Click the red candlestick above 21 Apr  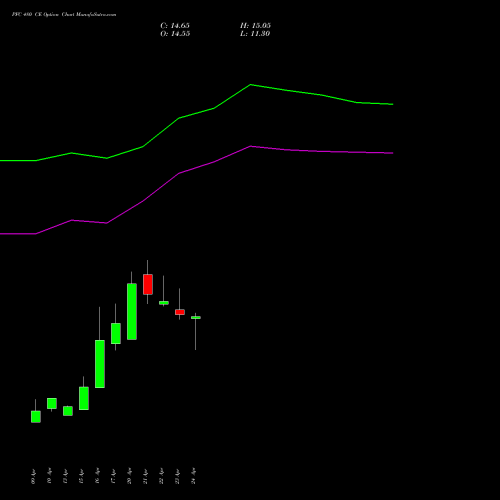(x=148, y=284)
